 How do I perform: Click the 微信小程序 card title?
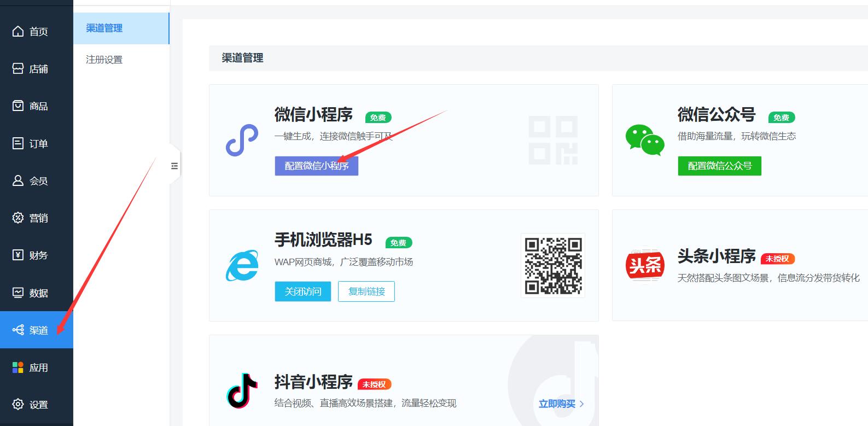point(314,115)
